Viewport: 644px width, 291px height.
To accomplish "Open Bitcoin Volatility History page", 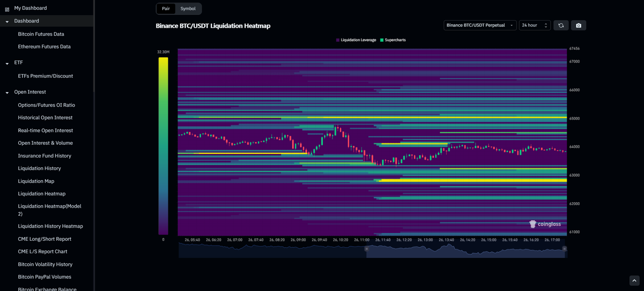I will 45,264.
